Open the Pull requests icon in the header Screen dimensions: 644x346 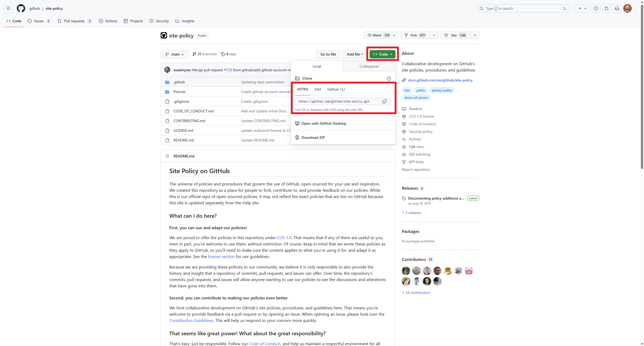coord(606,8)
